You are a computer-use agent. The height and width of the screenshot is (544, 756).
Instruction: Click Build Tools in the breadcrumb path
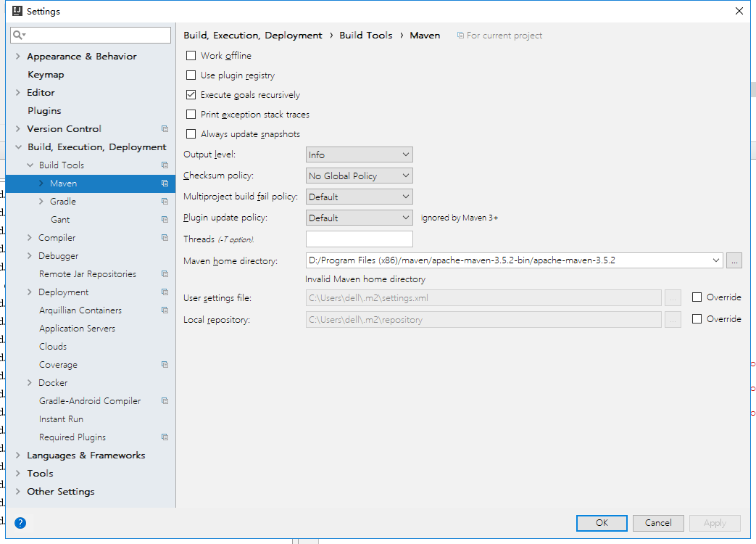365,35
